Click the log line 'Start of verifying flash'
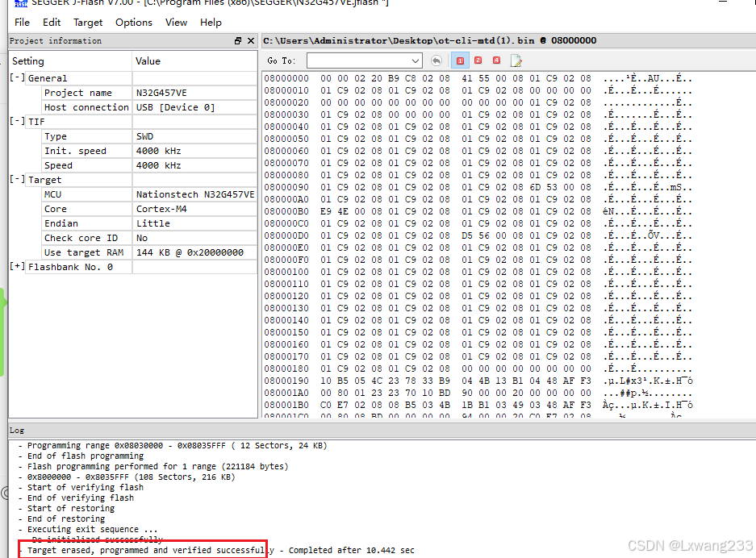756x558 pixels. (86, 487)
